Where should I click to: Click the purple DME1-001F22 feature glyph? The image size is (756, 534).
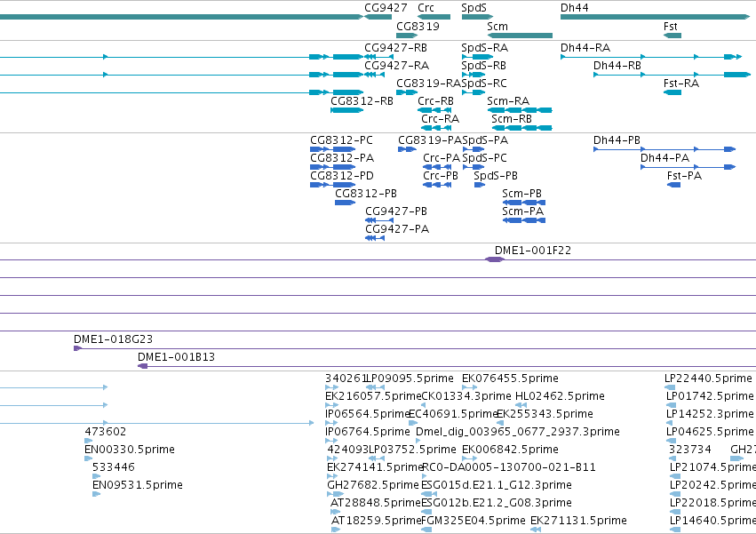click(x=495, y=260)
